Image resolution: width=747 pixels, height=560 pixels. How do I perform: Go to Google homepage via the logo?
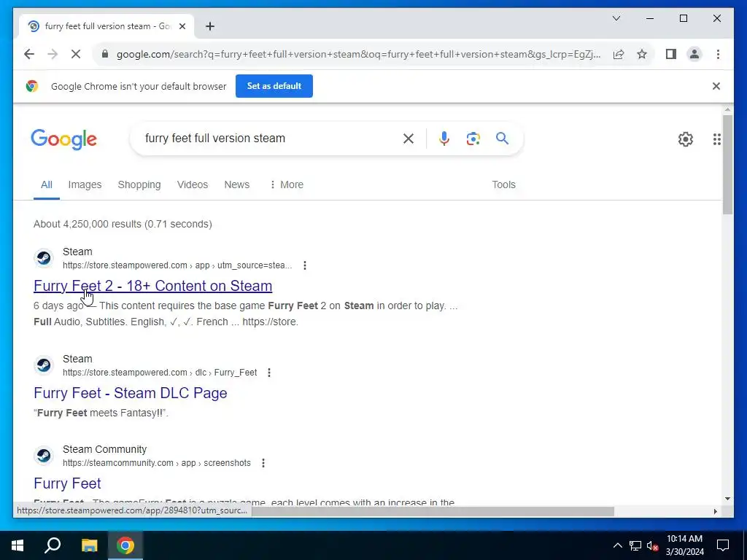(64, 139)
